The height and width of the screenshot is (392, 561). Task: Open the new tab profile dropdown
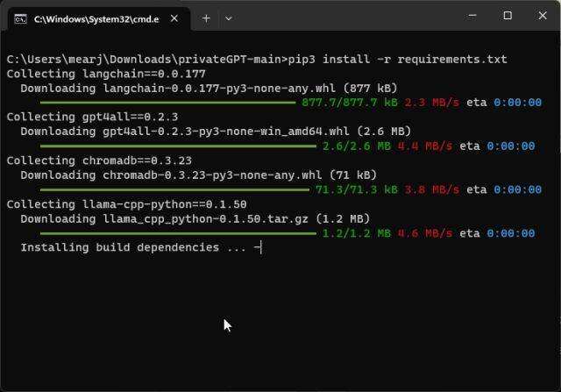click(x=229, y=18)
